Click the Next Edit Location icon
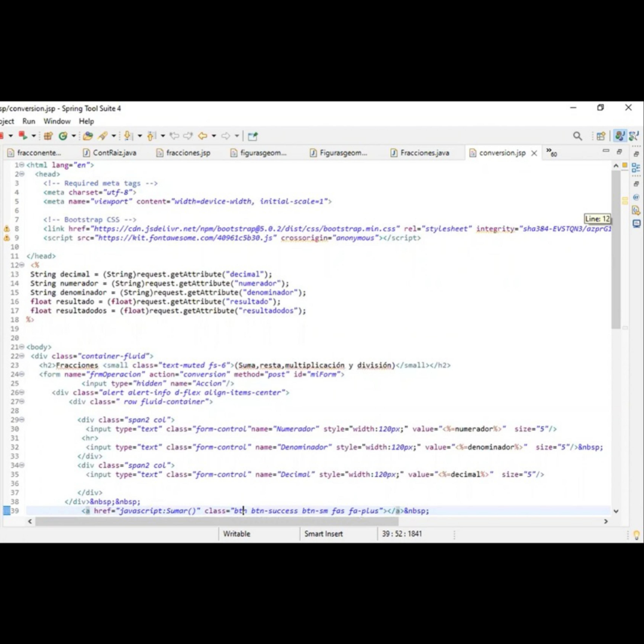Image resolution: width=644 pixels, height=644 pixels. click(188, 136)
